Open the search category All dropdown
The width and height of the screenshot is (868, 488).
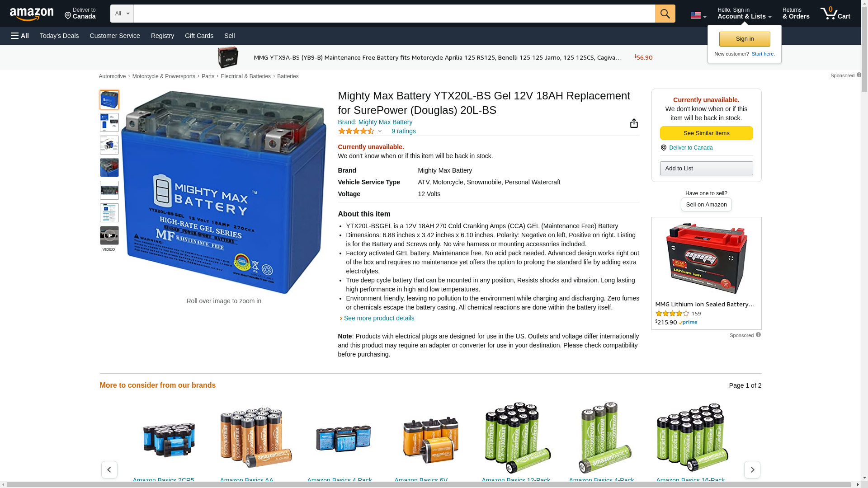coord(122,14)
